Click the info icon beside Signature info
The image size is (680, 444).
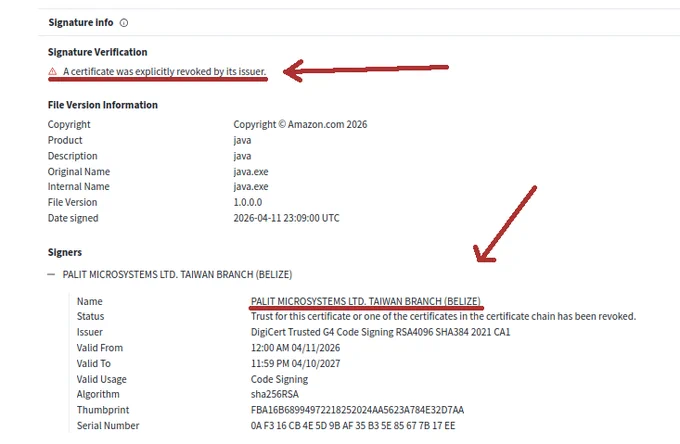tap(124, 23)
